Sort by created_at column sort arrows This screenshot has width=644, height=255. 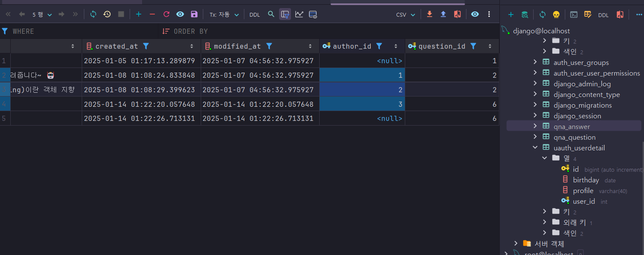coord(192,46)
